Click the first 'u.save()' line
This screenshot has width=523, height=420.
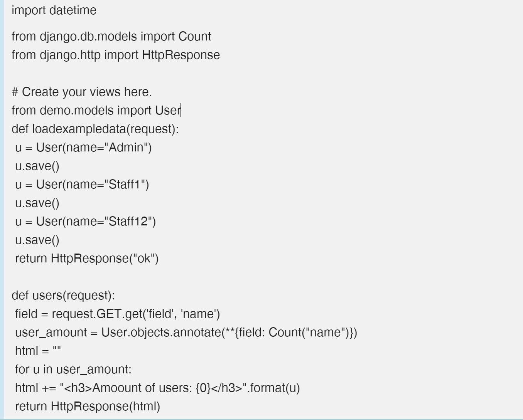pyautogui.click(x=37, y=166)
